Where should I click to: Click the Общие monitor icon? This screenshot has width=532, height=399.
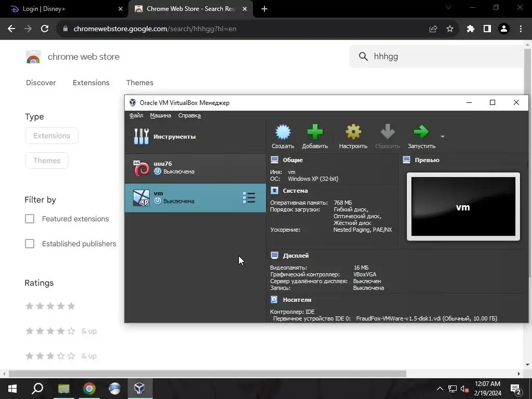click(x=274, y=160)
